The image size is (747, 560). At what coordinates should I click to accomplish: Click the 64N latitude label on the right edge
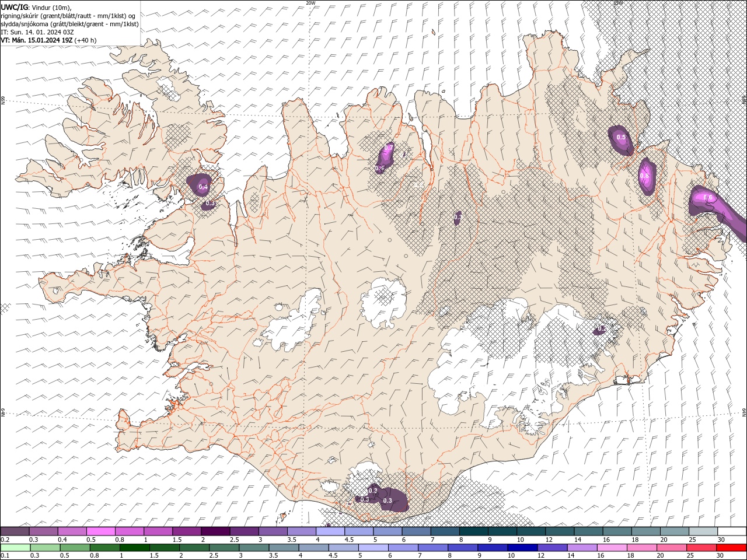point(744,412)
